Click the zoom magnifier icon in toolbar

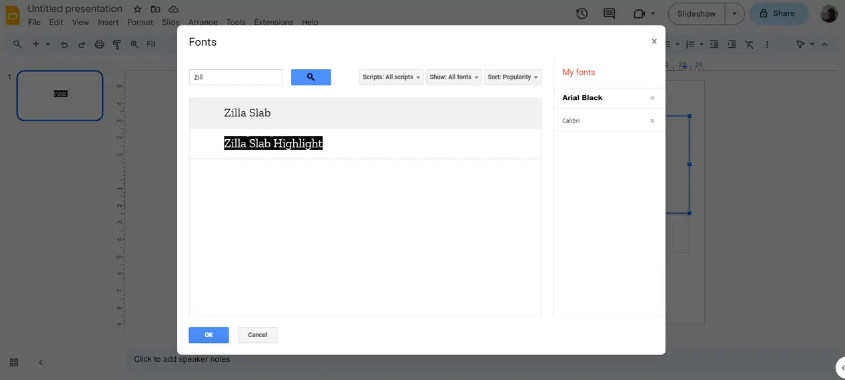[x=134, y=44]
